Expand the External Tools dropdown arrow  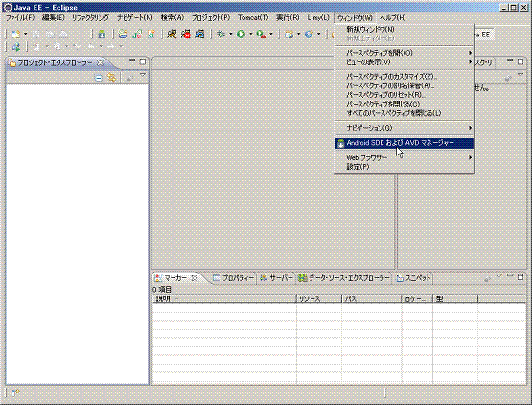coord(270,34)
